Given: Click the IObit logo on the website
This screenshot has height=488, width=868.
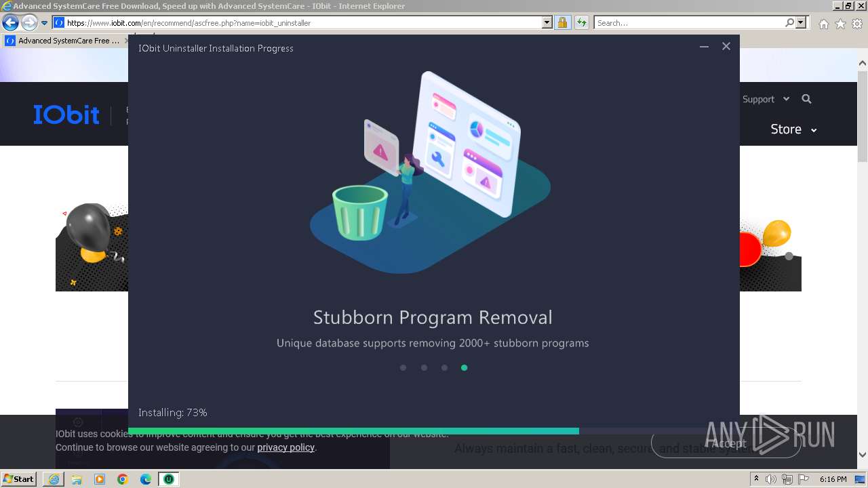Looking at the screenshot, I should [66, 115].
